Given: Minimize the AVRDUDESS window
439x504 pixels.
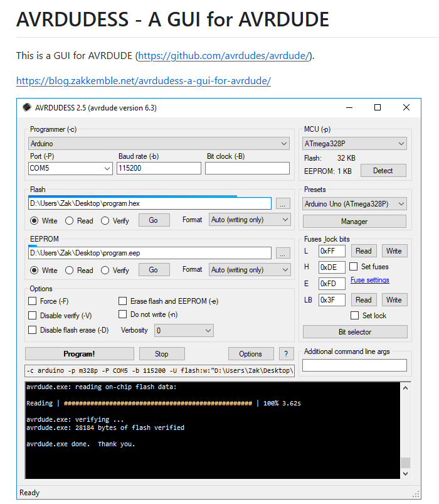Looking at the screenshot, I should pos(349,107).
